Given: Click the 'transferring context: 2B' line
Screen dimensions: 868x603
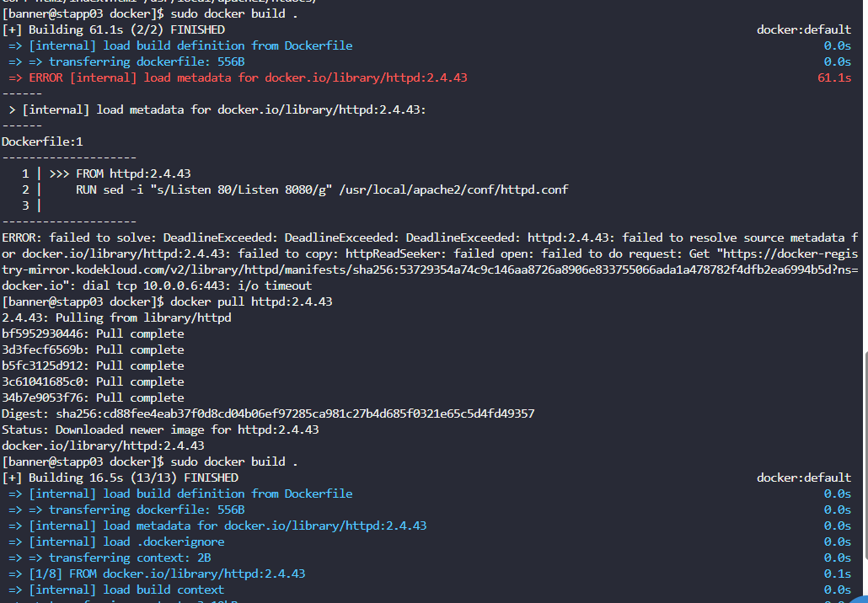Looking at the screenshot, I should (x=130, y=558).
